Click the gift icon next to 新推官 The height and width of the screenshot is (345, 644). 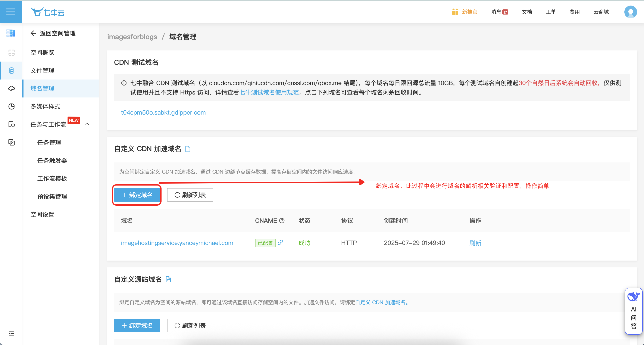[x=455, y=12]
